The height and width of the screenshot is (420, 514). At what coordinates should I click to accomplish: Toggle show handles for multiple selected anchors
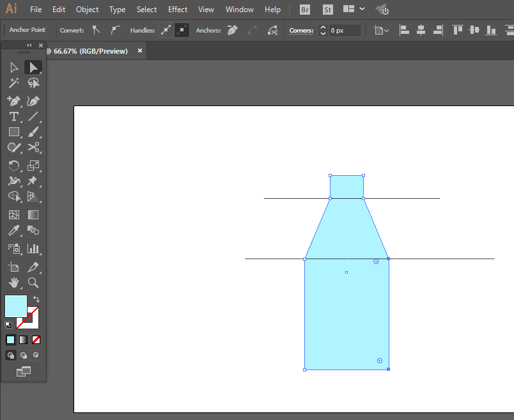pyautogui.click(x=166, y=31)
